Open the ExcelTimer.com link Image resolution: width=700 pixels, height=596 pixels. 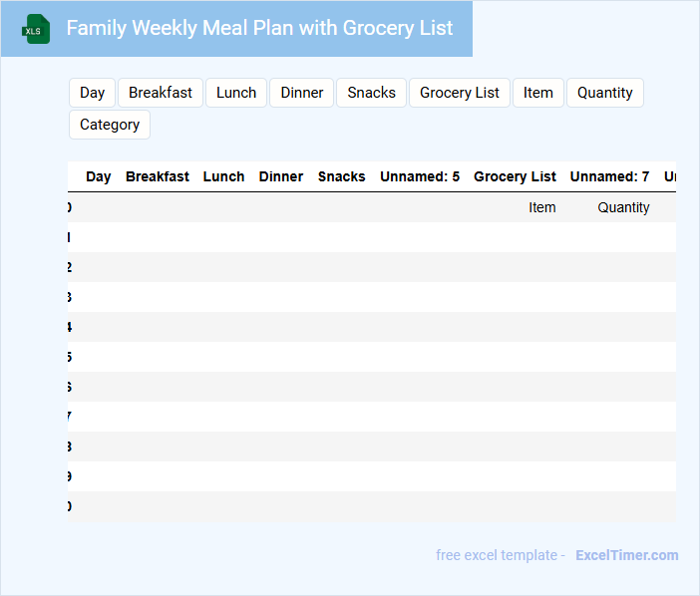point(627,555)
